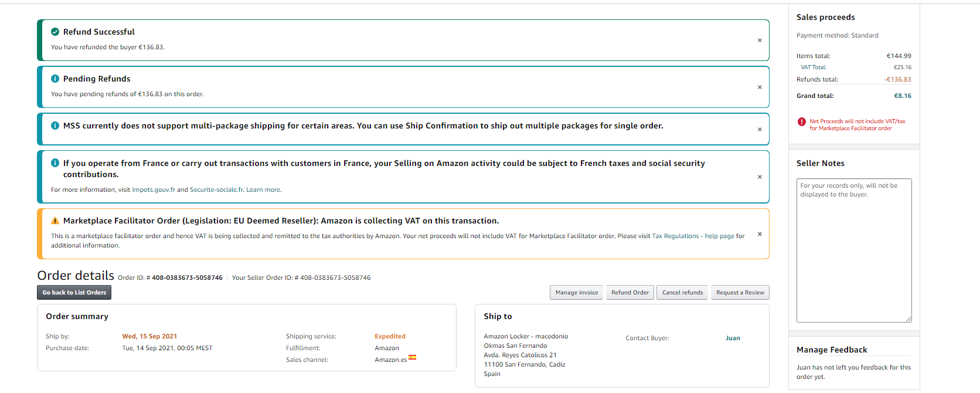Click the info icon on French taxes banner
Image resolution: width=980 pixels, height=393 pixels.
[x=55, y=163]
